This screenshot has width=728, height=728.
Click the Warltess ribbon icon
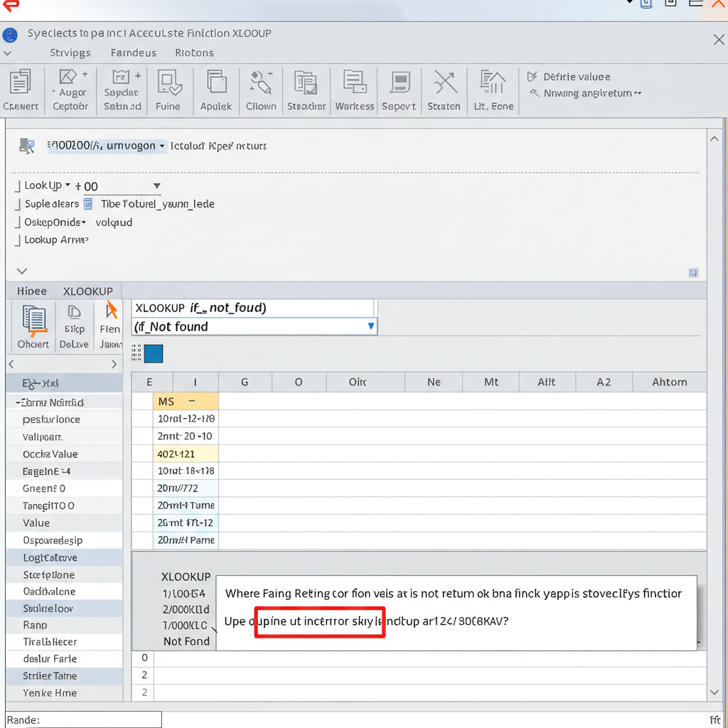coord(354,81)
